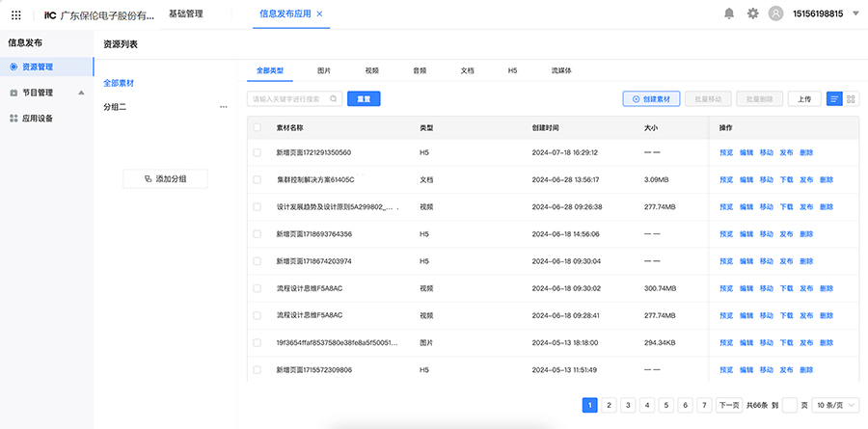Open the app grid menu icon

16,15
